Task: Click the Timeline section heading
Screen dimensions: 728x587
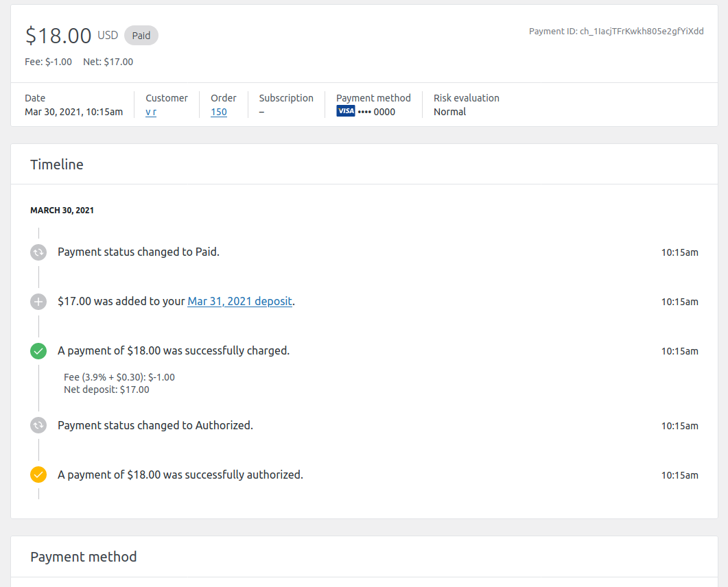Action: [x=57, y=165]
